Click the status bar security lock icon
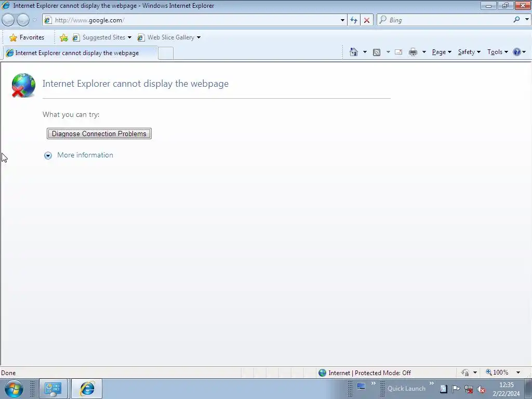The image size is (532, 399). [465, 373]
